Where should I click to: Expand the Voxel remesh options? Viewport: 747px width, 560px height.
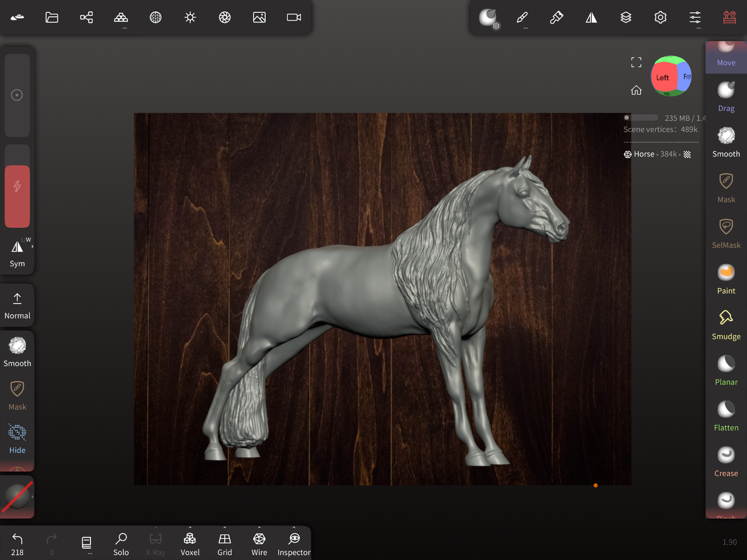[x=190, y=528]
